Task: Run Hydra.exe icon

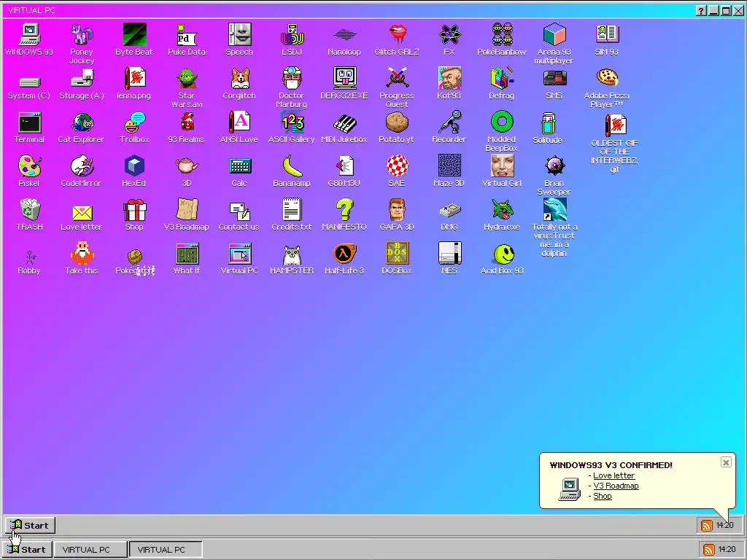Action: [502, 210]
